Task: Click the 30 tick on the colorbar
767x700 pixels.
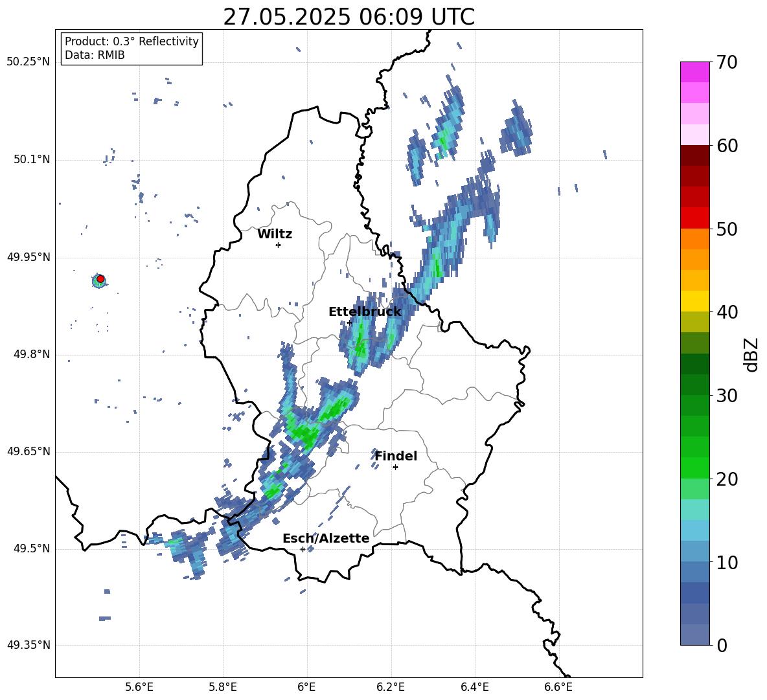Action: [x=727, y=396]
